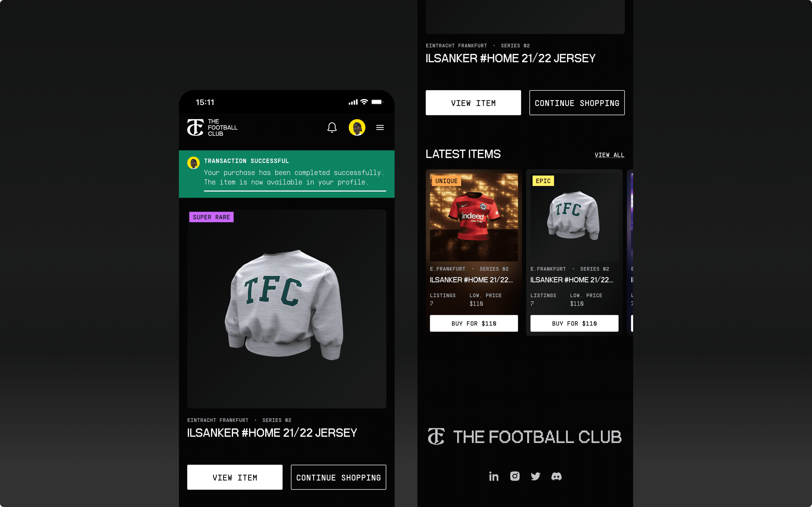
Task: Click The Football Club logo in header
Action: click(x=212, y=127)
